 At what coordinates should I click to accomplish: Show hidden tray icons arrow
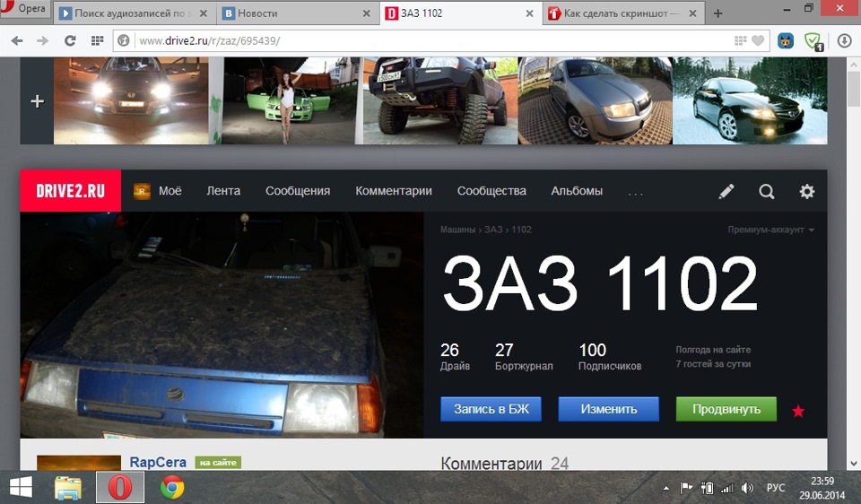(x=666, y=488)
